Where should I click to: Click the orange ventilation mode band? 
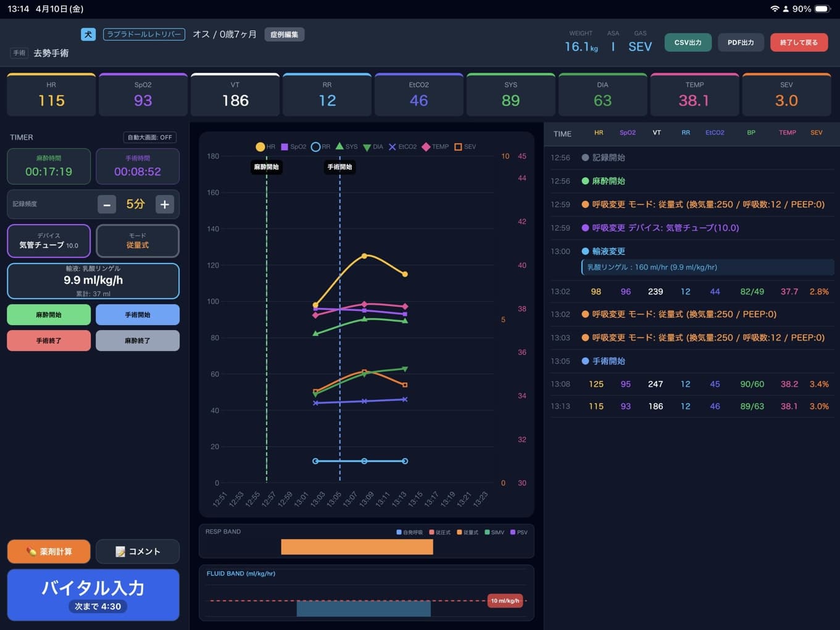357,547
